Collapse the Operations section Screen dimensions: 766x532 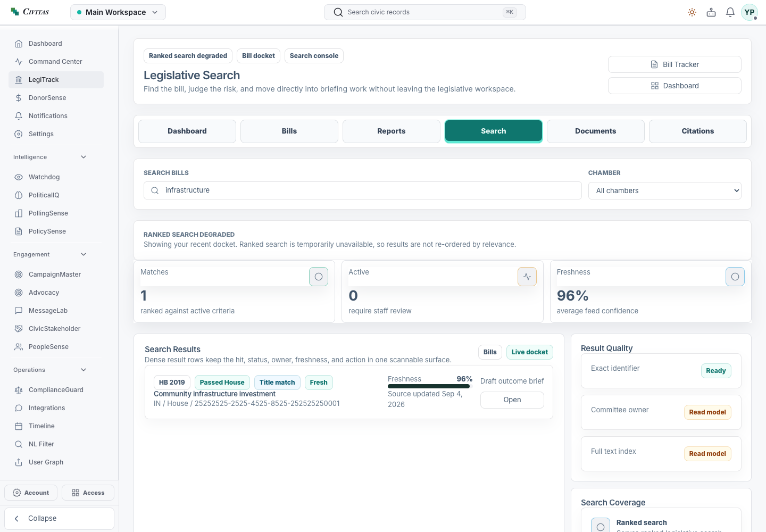tap(84, 370)
